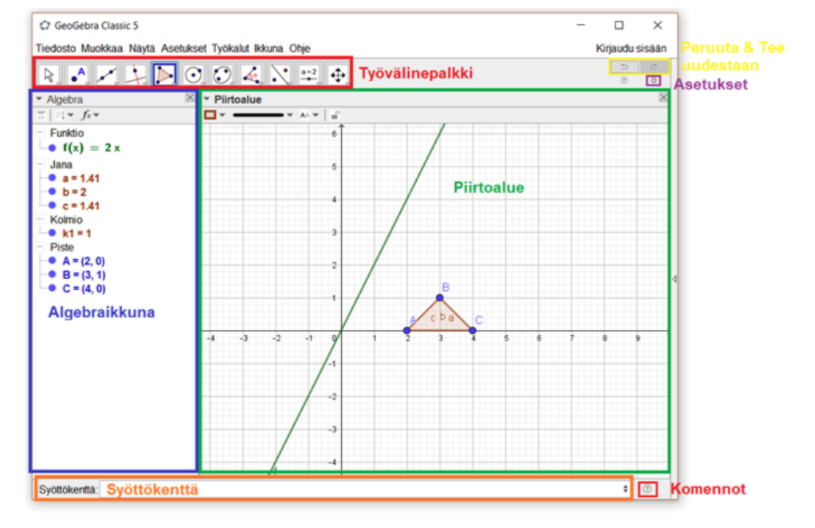Select the f(x) = 2 x row text

click(91, 148)
